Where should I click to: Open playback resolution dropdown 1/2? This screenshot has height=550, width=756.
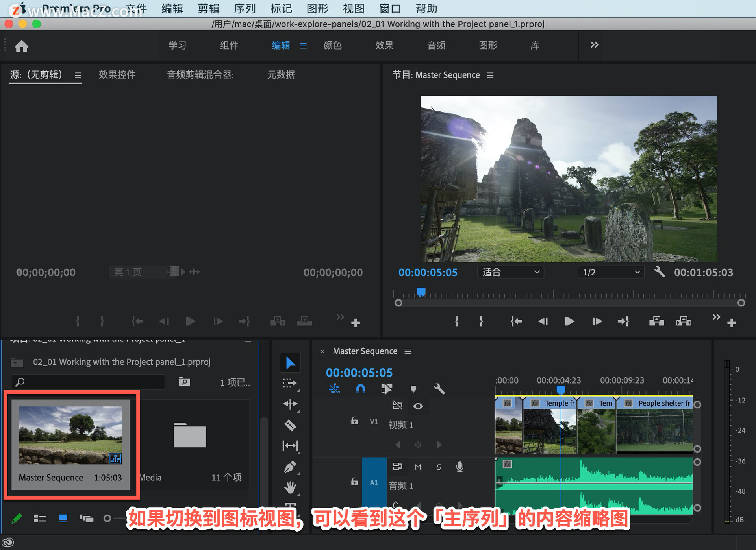coord(611,272)
